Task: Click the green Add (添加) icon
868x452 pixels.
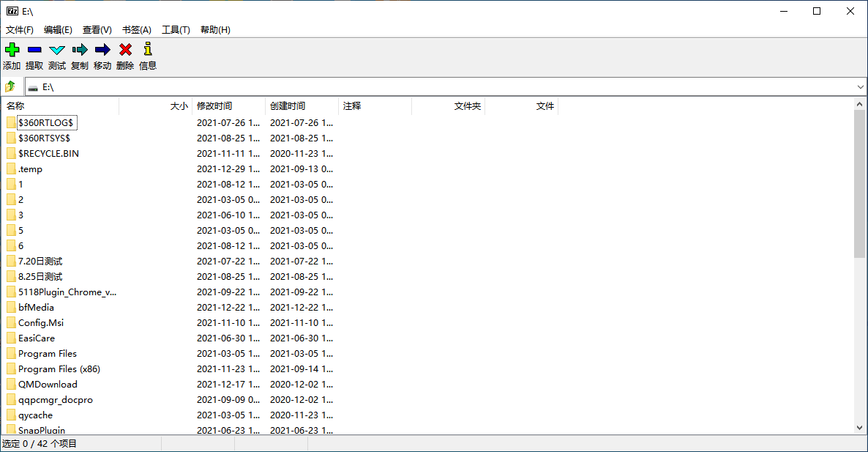Action: [12, 50]
